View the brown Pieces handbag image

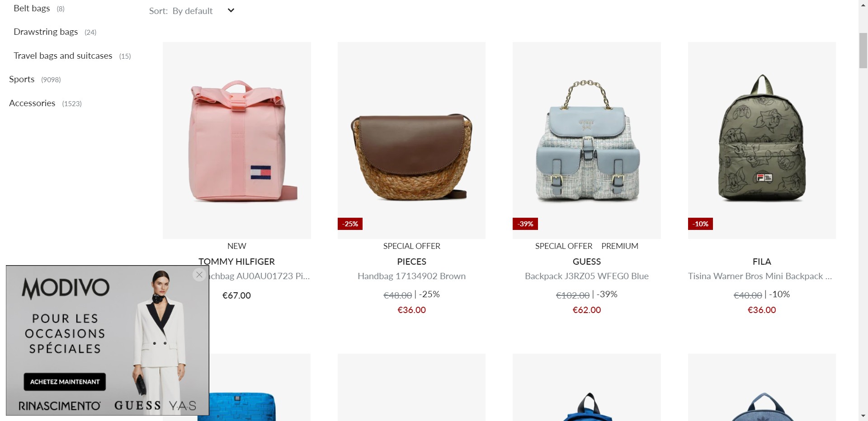[411, 140]
